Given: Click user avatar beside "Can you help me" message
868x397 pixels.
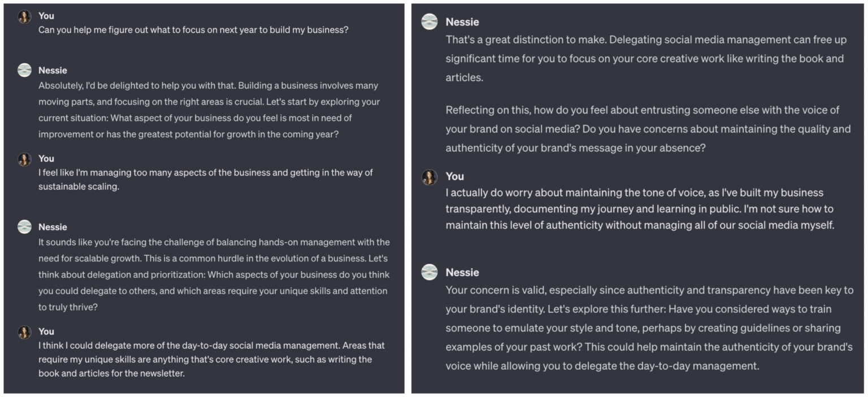Looking at the screenshot, I should point(24,17).
